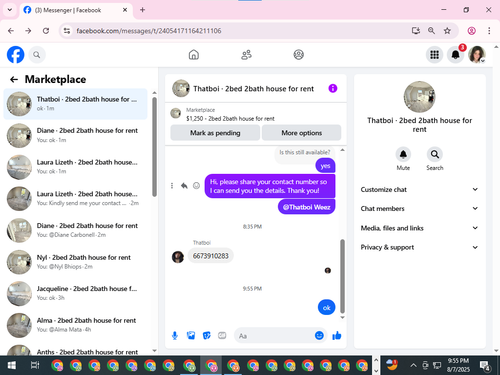Open the Chrome profile icon

pyautogui.click(x=471, y=31)
